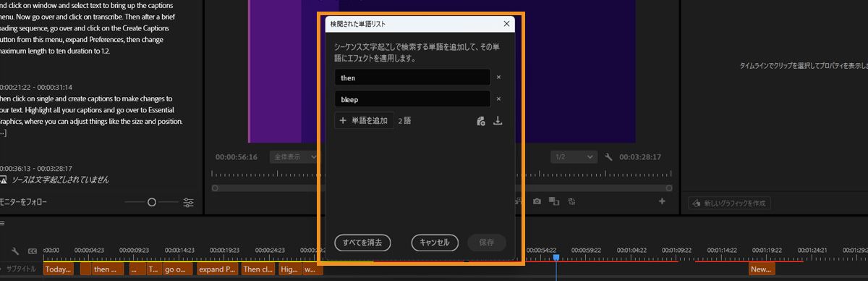The height and width of the screenshot is (281, 868).
Task: Click the comparison view icon in monitor
Action: coord(553,201)
